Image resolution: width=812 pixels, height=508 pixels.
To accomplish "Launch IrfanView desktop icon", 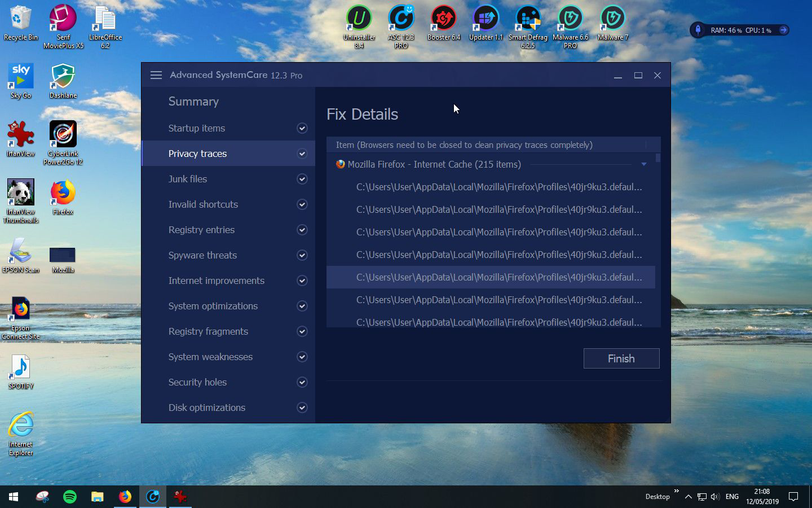I will (21, 139).
